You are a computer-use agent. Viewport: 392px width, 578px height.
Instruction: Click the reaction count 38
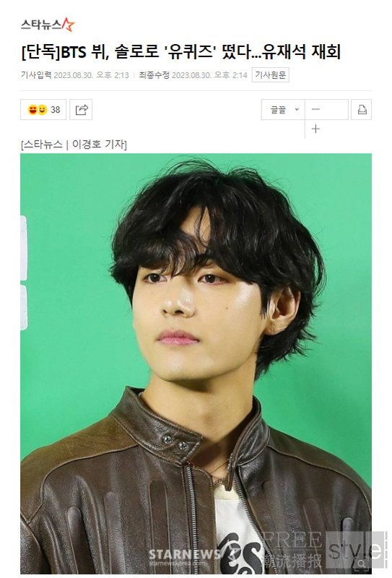point(56,110)
